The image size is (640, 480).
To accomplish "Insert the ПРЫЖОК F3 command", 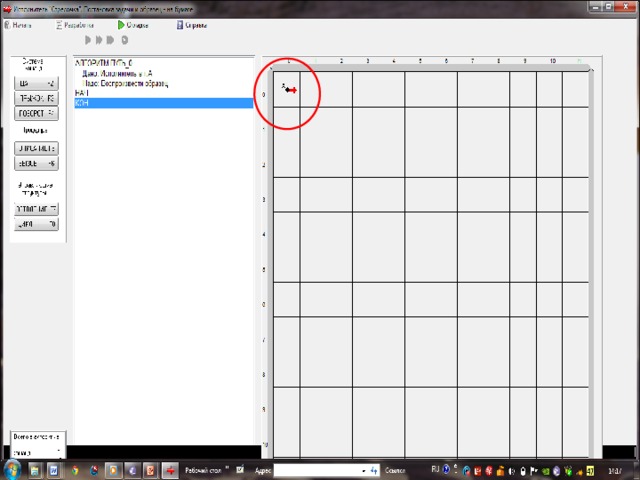I will tap(36, 98).
